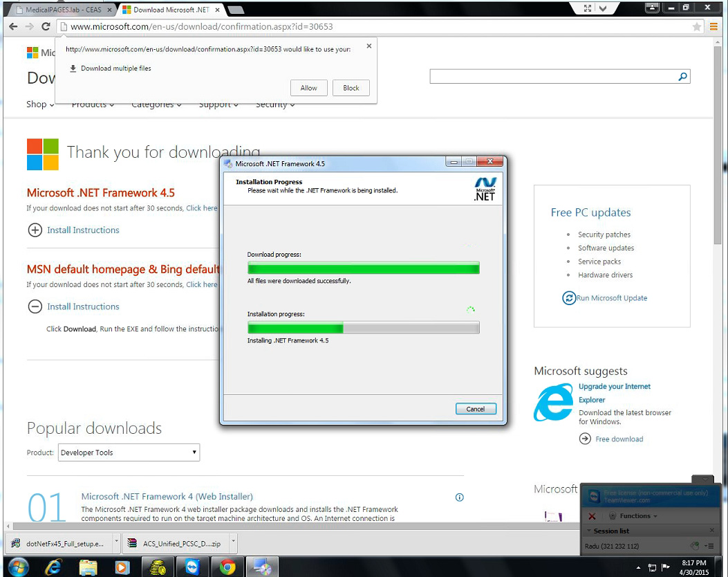The height and width of the screenshot is (577, 728).
Task: Reload the page with refresh icon
Action: [x=46, y=26]
